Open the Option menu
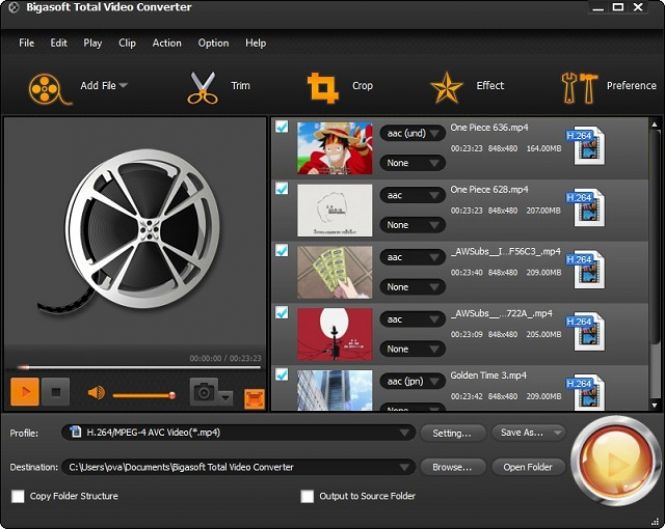 tap(213, 43)
